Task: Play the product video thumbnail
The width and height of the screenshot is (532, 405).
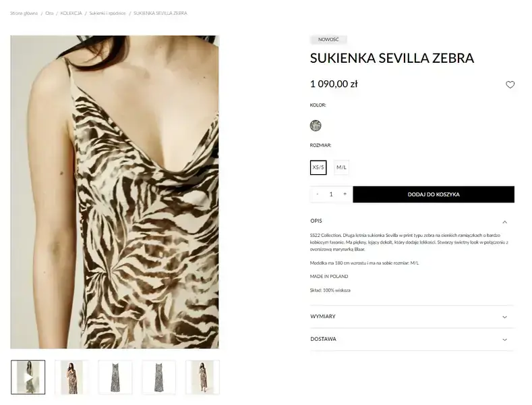Action: pyautogui.click(x=28, y=377)
